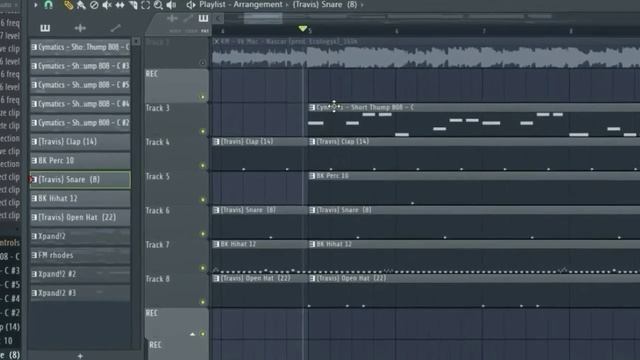Click pattern icon of Xpand!2 #3 in picker
640x360 pixels.
34,293
